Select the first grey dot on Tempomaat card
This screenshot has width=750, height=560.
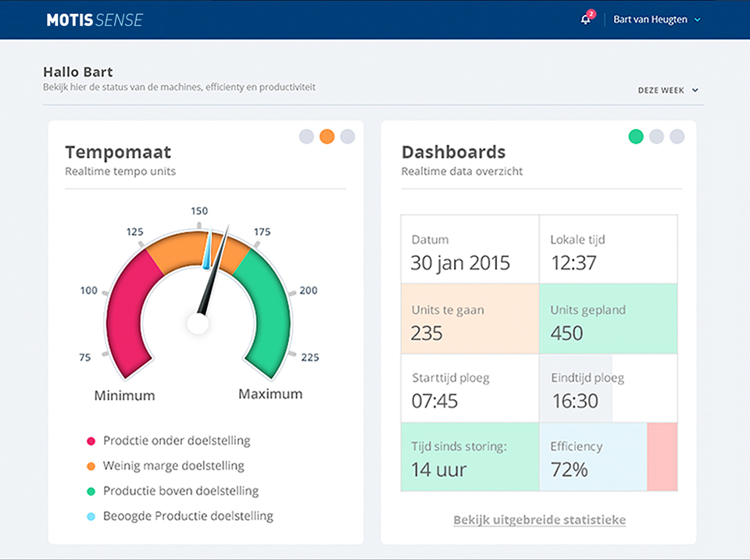pos(306,137)
